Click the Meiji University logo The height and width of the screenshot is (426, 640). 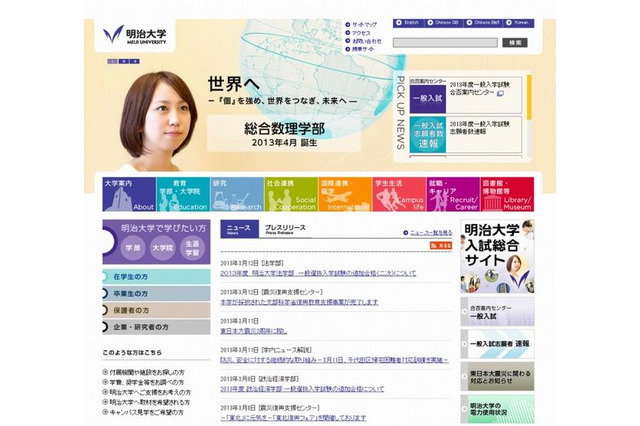tap(135, 35)
